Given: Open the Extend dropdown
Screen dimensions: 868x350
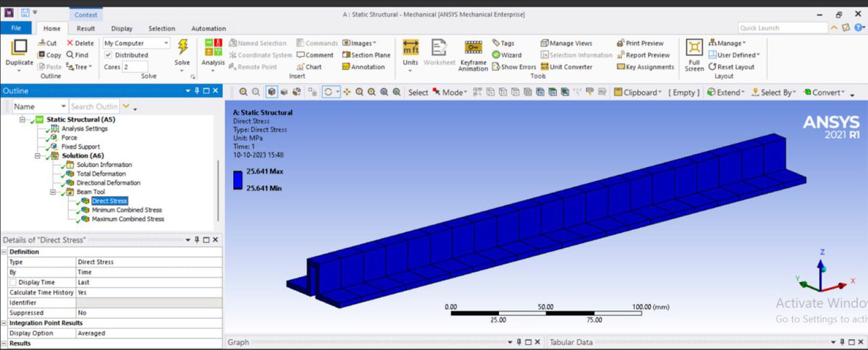Looking at the screenshot, I should click(726, 93).
